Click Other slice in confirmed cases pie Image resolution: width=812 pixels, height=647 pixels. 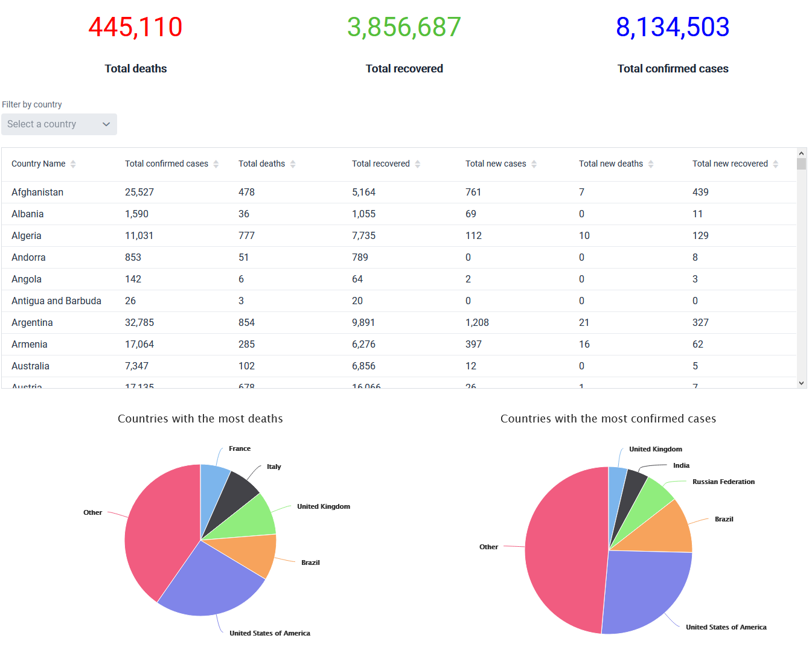(x=564, y=550)
